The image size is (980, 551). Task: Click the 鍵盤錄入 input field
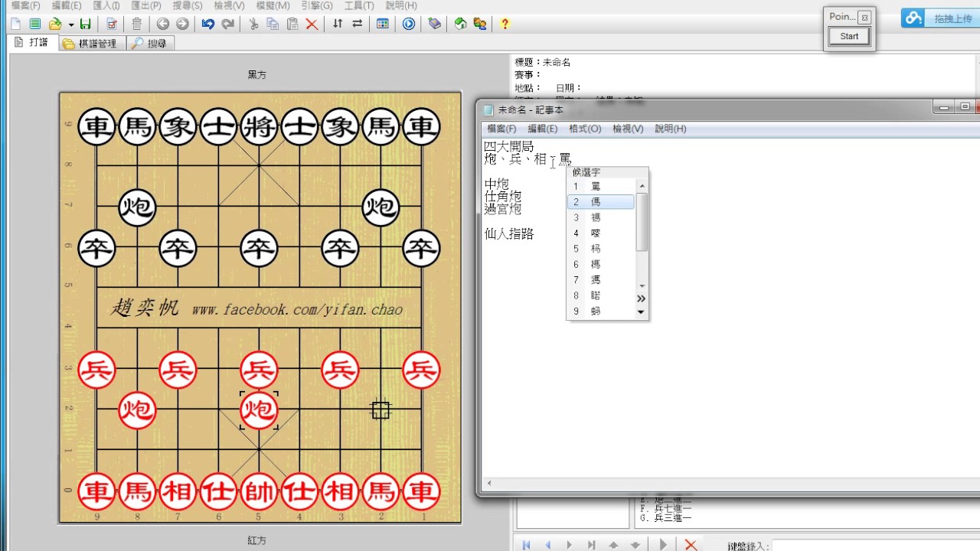(876, 546)
